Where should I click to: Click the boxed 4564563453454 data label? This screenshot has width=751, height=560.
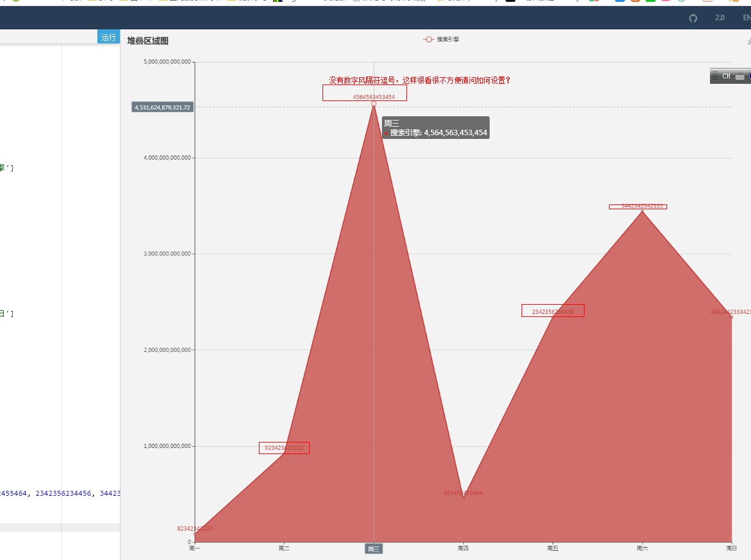click(364, 93)
